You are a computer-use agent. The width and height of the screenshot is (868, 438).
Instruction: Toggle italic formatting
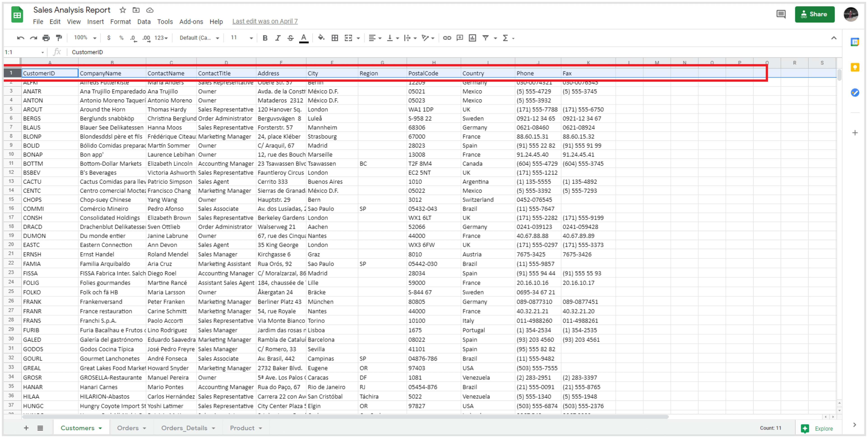[277, 38]
